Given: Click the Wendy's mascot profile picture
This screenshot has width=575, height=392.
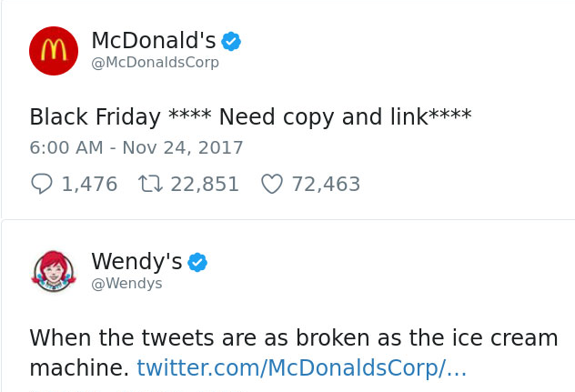Looking at the screenshot, I should point(54,271).
